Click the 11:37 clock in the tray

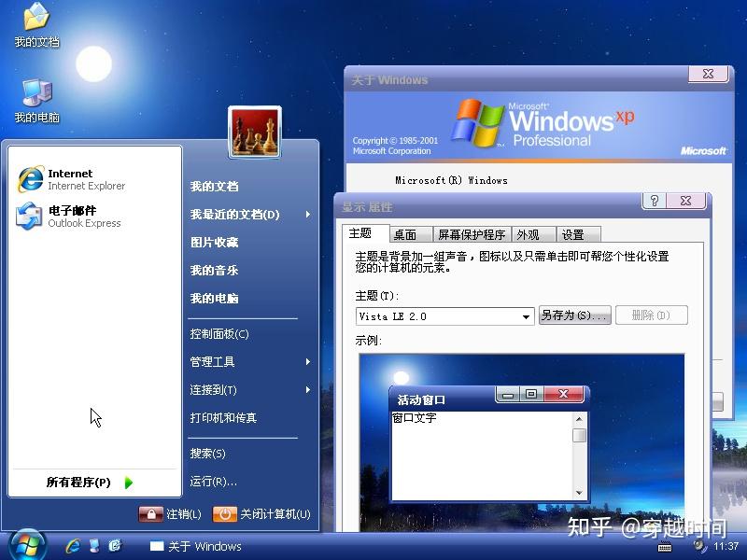(726, 546)
